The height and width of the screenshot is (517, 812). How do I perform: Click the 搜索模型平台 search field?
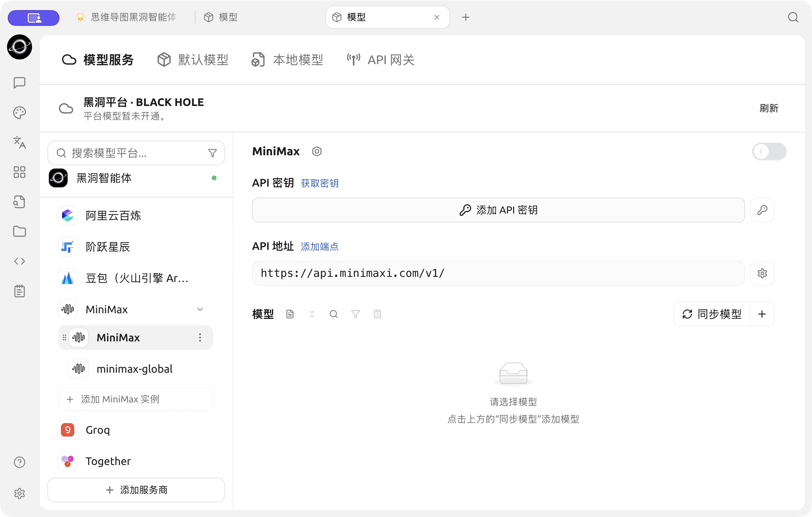click(x=136, y=153)
